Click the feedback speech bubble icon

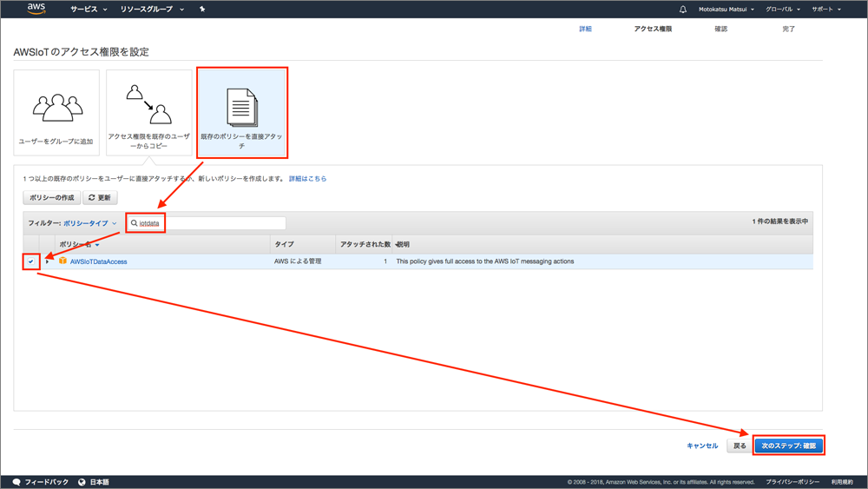coord(16,482)
